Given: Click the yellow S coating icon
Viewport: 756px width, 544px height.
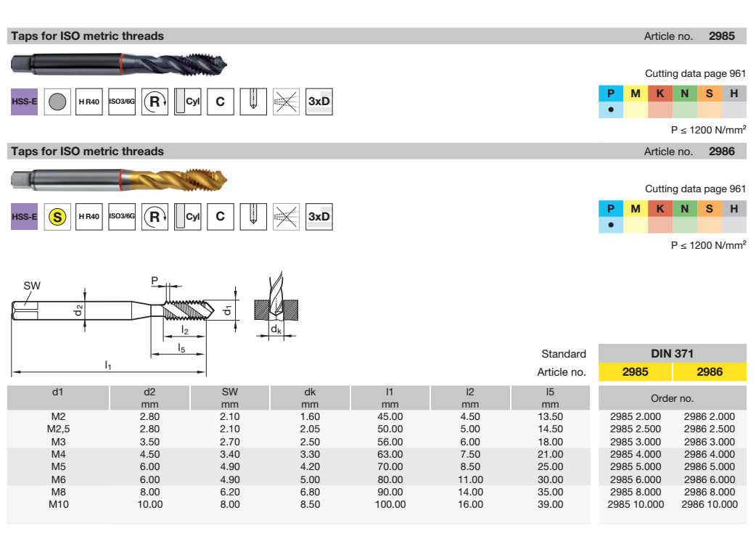Looking at the screenshot, I should tap(57, 217).
